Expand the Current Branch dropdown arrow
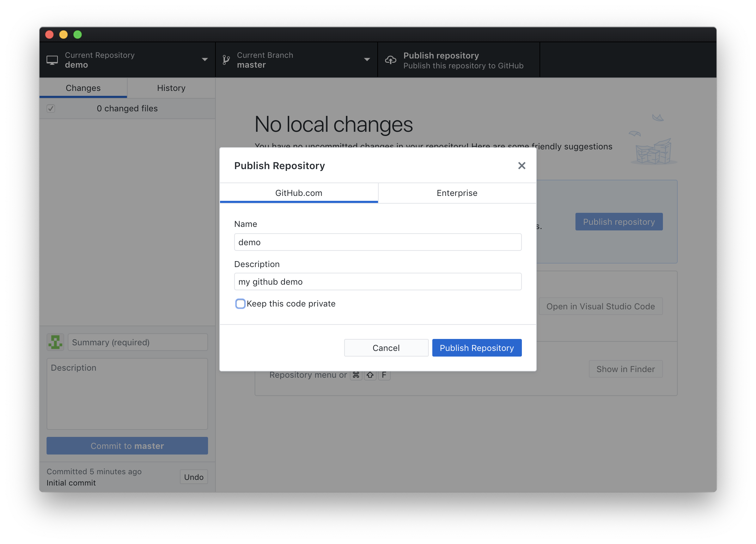Screen dimensions: 756x544 [x=367, y=60]
